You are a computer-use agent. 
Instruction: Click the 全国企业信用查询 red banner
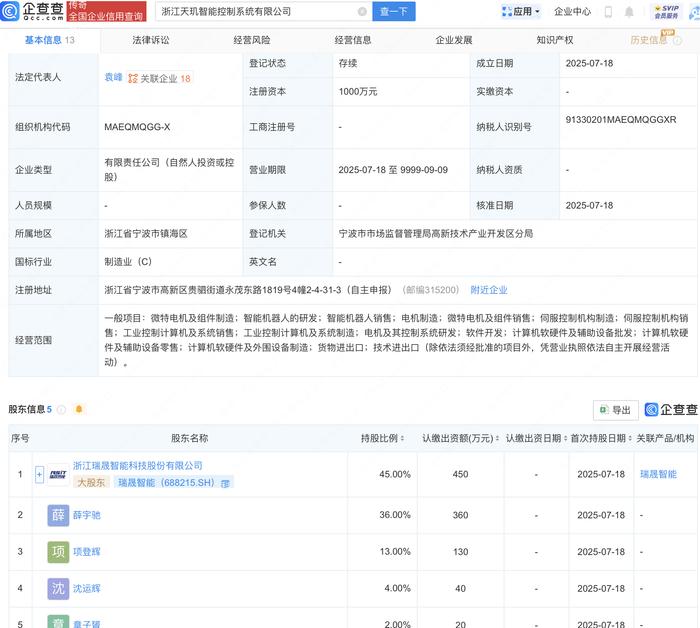point(106,12)
